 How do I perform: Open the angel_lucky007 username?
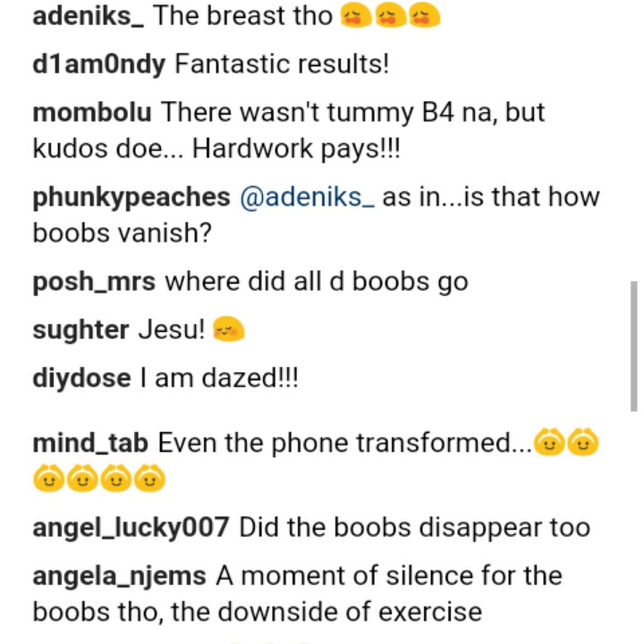tap(131, 528)
